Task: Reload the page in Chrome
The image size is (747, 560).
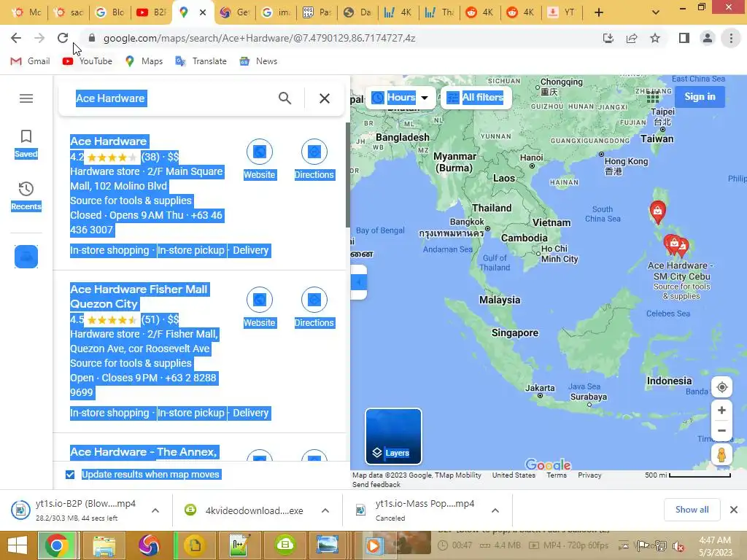Action: pos(63,38)
